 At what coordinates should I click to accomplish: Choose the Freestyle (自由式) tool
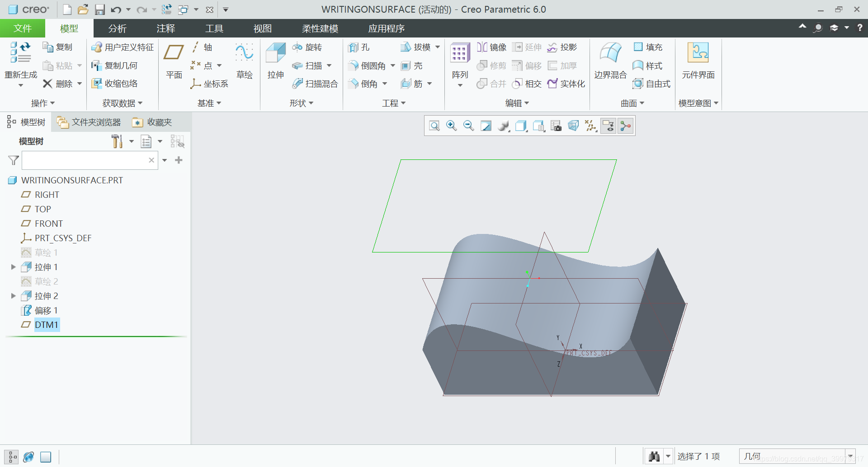(x=651, y=84)
